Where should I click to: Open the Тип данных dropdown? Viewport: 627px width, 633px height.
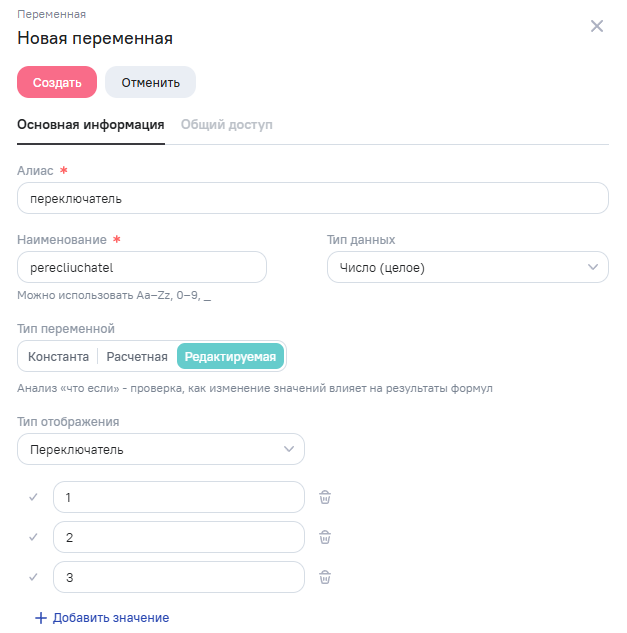pos(467,267)
